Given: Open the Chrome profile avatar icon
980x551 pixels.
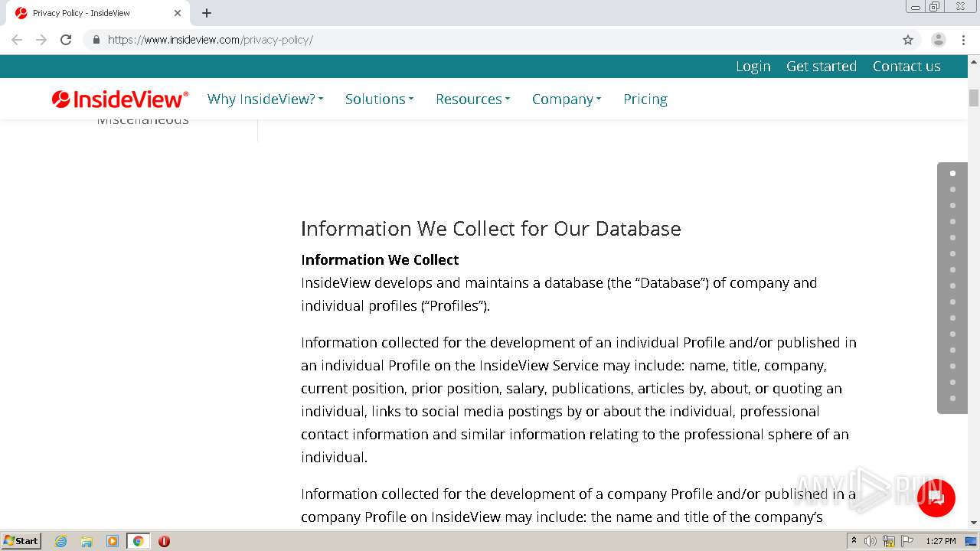Looking at the screenshot, I should [938, 40].
